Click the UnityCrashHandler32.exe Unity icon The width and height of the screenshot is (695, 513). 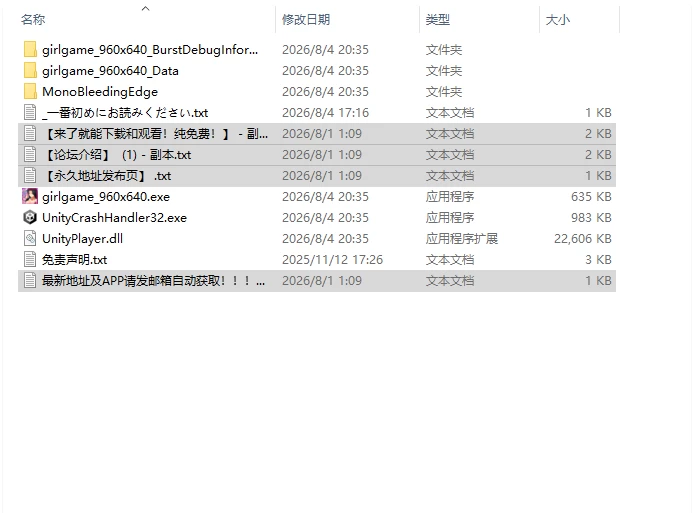pyautogui.click(x=30, y=217)
